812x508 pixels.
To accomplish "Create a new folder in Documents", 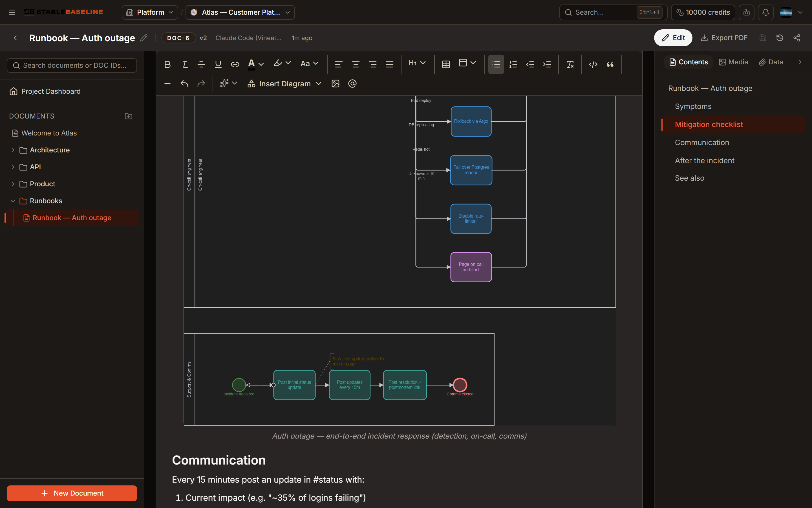I will (129, 116).
